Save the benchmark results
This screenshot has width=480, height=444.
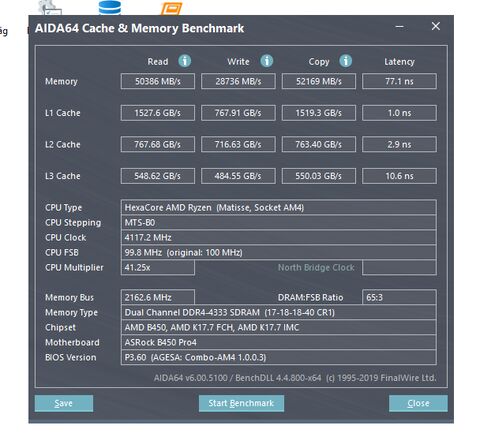64,403
